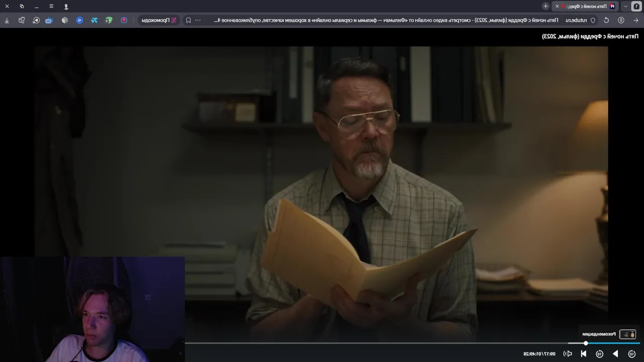Open the Промокоды button
This screenshot has width=644, height=362.
point(159,20)
